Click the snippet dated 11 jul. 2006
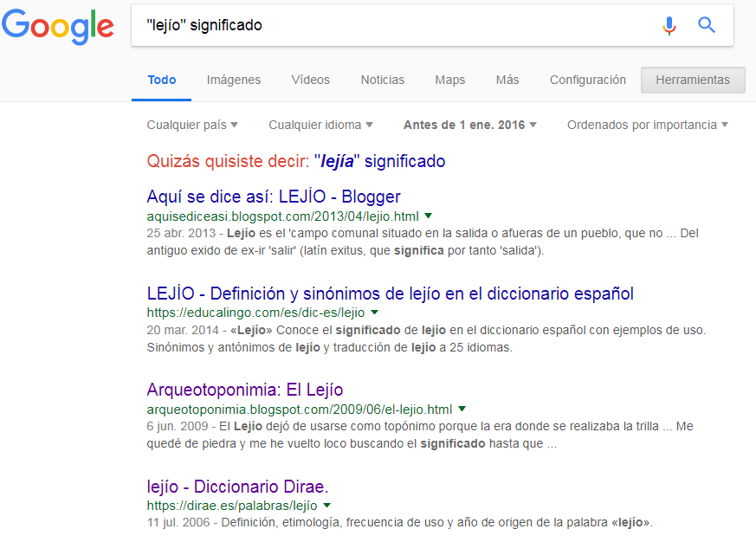 [x=400, y=522]
